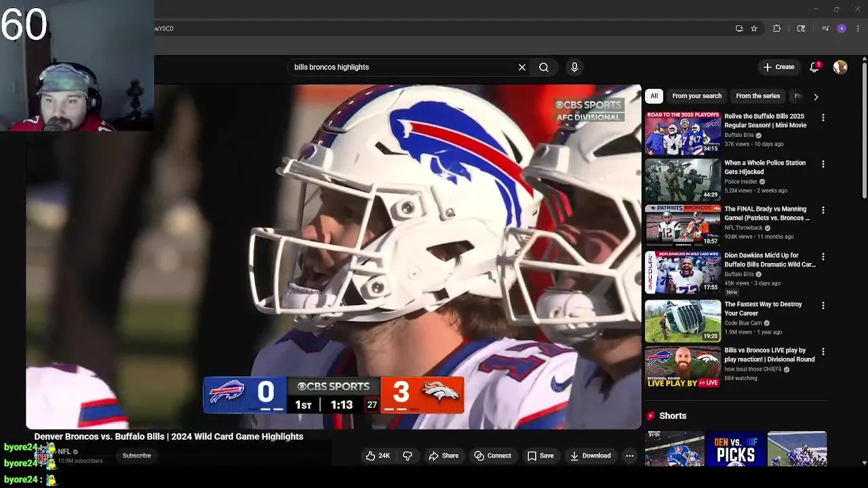Screen dimensions: 868x488
Task: Dislike the video with thumbs down
Action: click(408, 455)
